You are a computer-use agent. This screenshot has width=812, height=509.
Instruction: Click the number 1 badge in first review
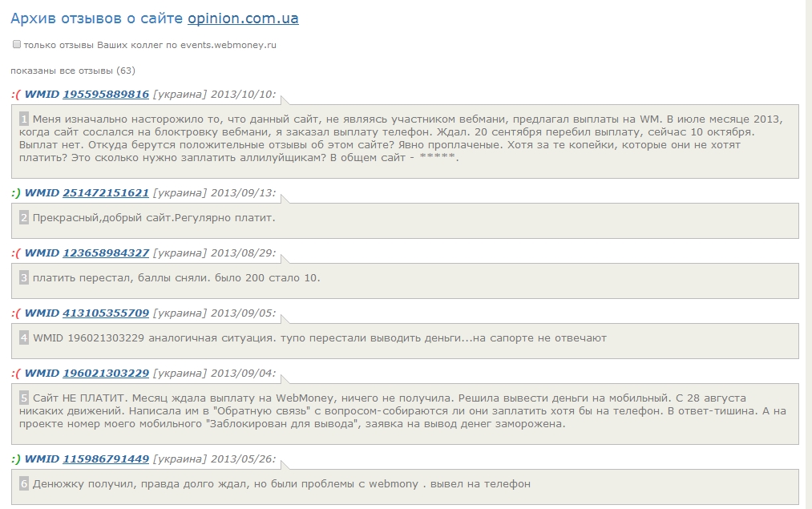click(x=24, y=119)
